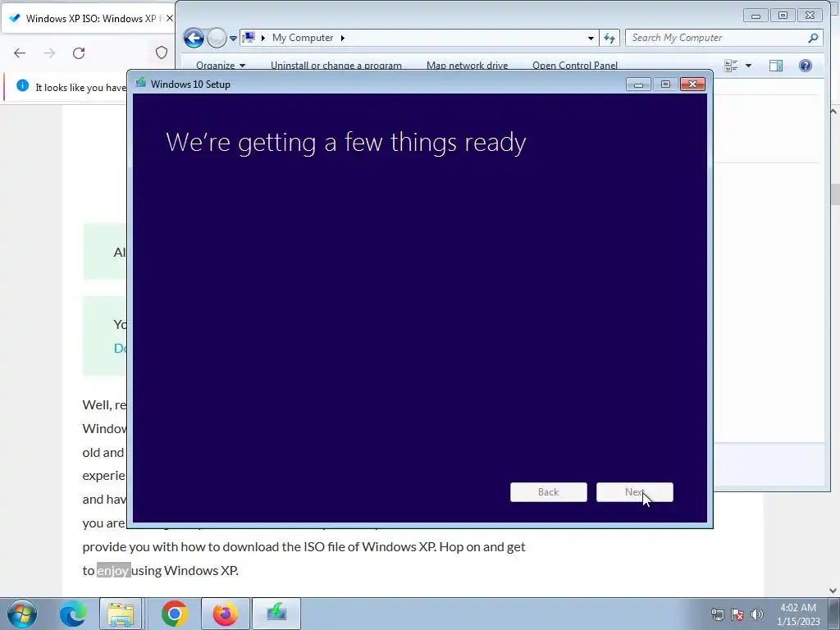Minimize the My Computer Explorer window
Screen dimensions: 840x630
click(x=756, y=16)
